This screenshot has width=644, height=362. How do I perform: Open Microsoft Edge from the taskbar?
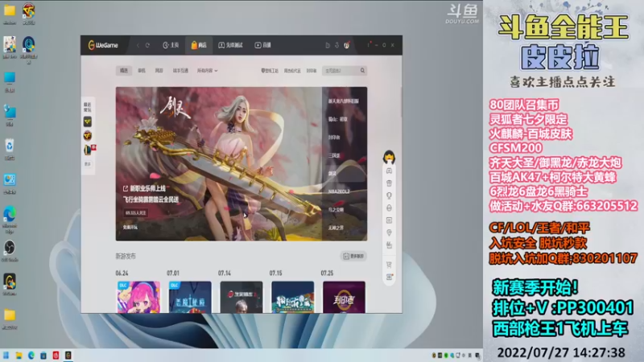pyautogui.click(x=31, y=356)
